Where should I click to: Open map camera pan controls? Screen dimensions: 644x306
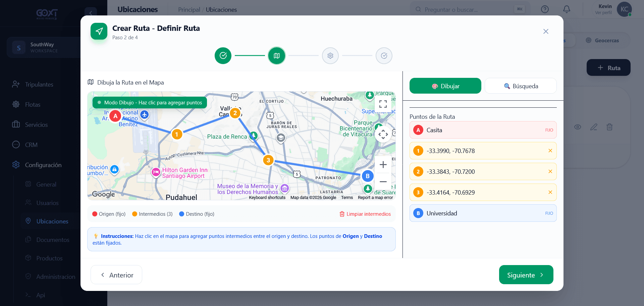pos(383,135)
